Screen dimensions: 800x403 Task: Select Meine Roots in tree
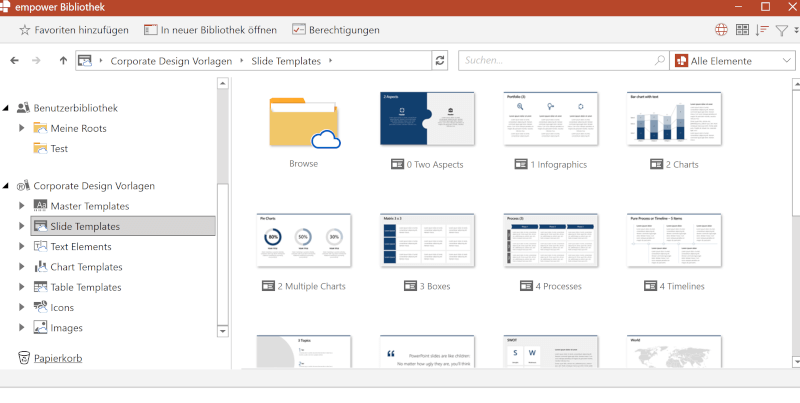tap(78, 128)
